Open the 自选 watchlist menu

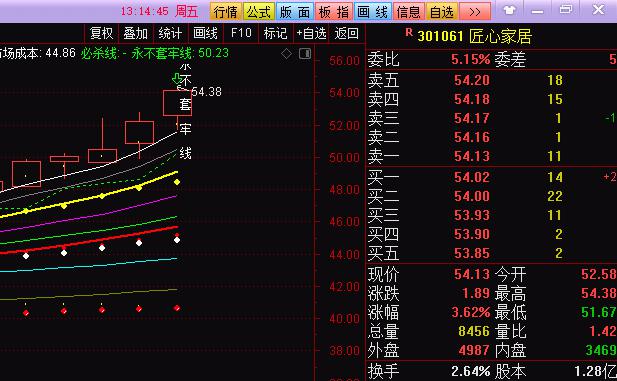click(442, 11)
